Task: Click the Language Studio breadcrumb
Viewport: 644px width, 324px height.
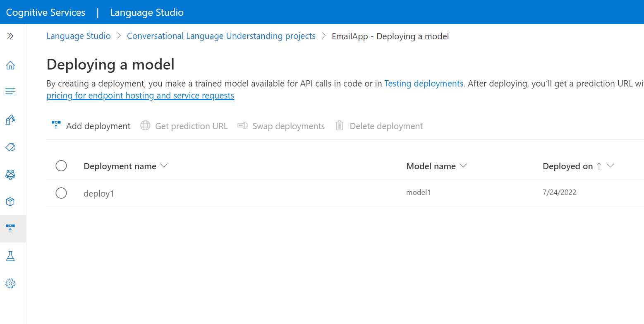Action: [x=79, y=36]
